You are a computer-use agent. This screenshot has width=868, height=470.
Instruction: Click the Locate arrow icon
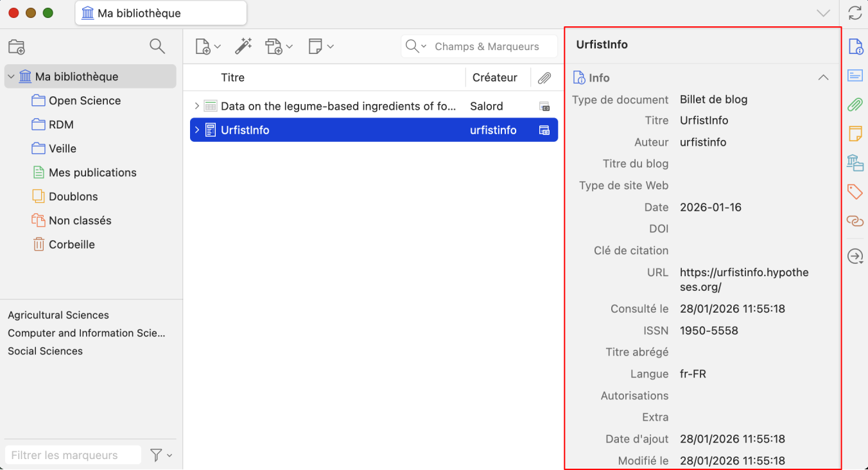[x=855, y=256]
